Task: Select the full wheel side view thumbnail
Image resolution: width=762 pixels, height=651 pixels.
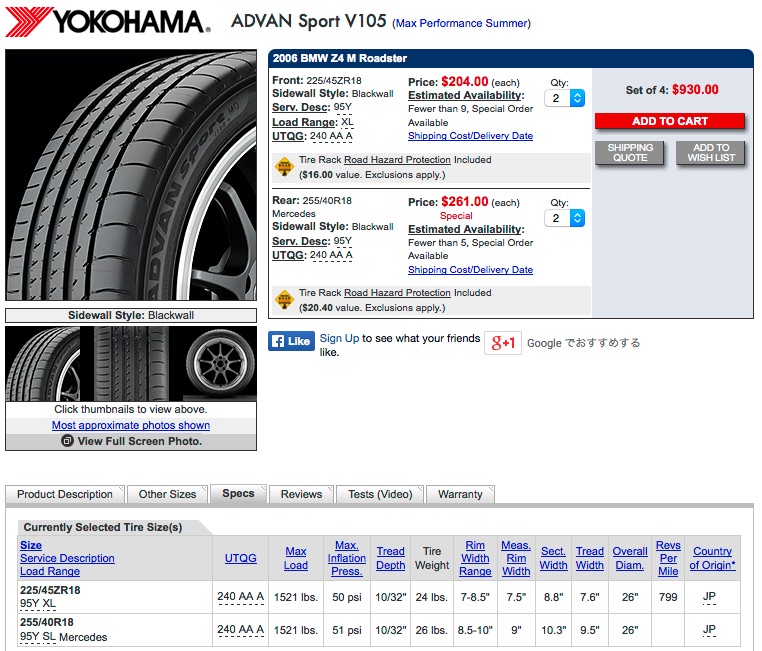Action: click(x=221, y=363)
